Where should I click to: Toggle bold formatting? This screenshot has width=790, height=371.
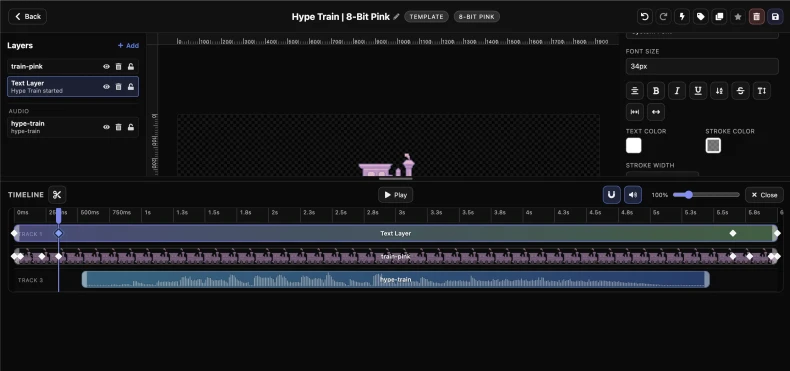point(655,91)
